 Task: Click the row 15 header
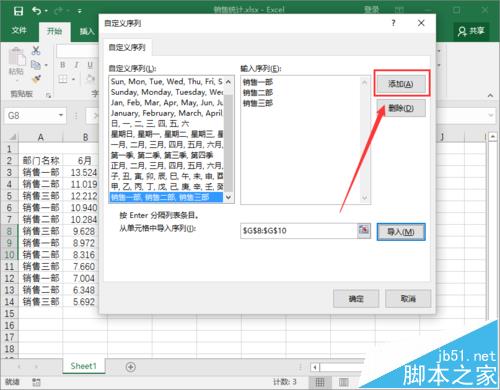pos(9,314)
